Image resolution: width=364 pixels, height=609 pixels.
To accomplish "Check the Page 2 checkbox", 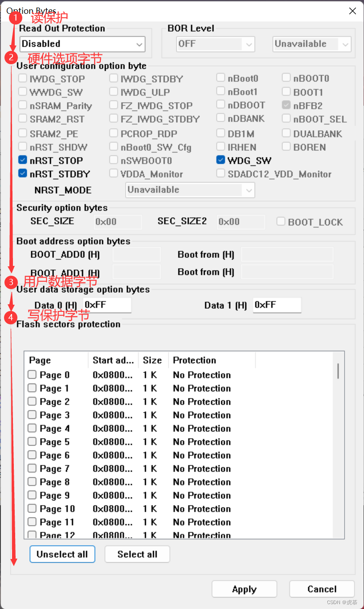I will click(x=32, y=402).
